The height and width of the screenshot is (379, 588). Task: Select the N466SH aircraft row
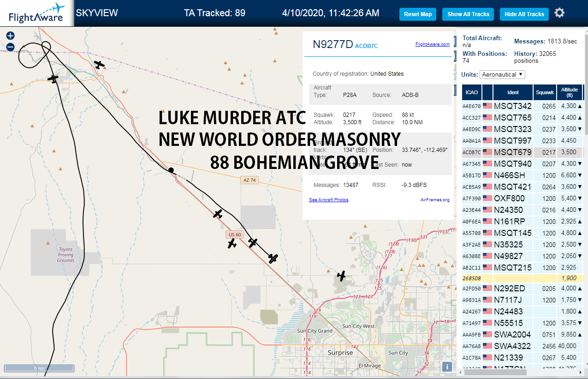point(523,175)
